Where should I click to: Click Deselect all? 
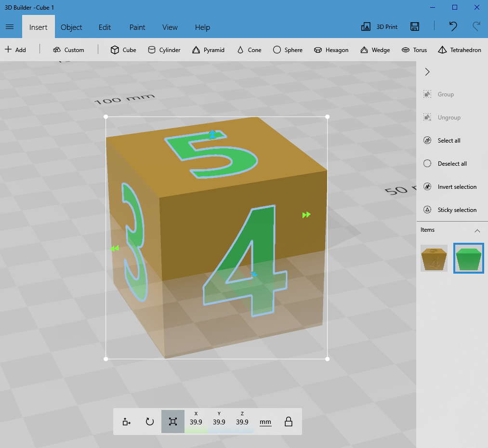[x=445, y=164]
